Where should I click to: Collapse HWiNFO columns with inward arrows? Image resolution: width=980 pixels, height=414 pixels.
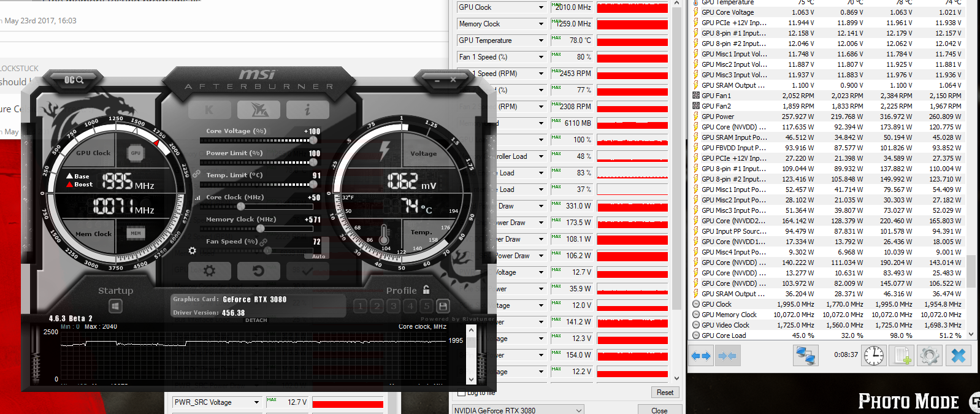tap(727, 356)
